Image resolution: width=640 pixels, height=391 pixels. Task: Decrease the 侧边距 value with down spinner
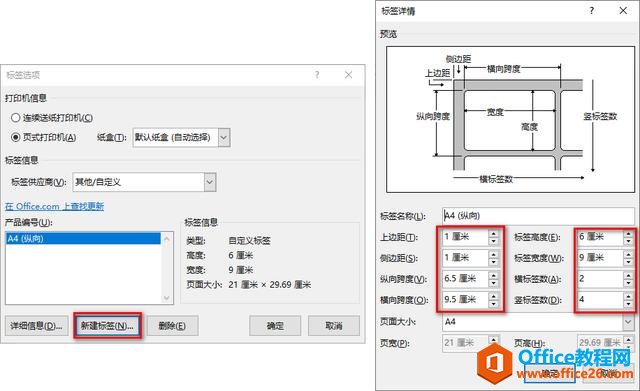(x=494, y=262)
